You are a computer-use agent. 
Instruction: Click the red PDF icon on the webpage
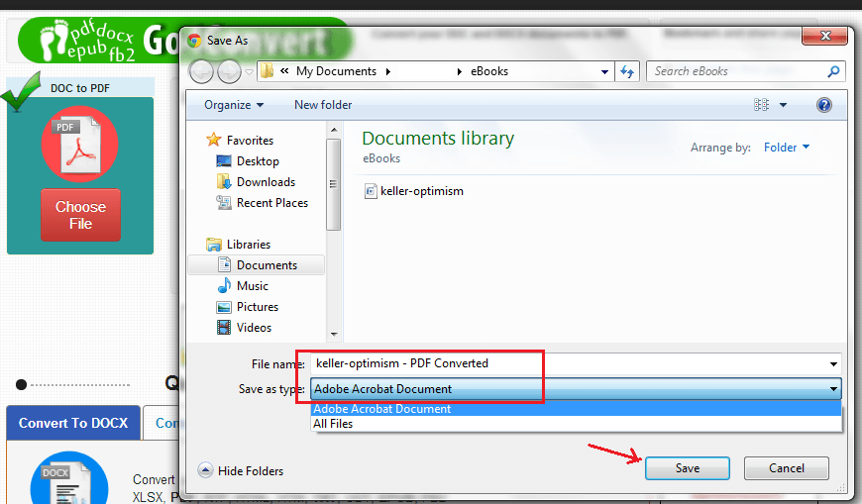(x=79, y=144)
